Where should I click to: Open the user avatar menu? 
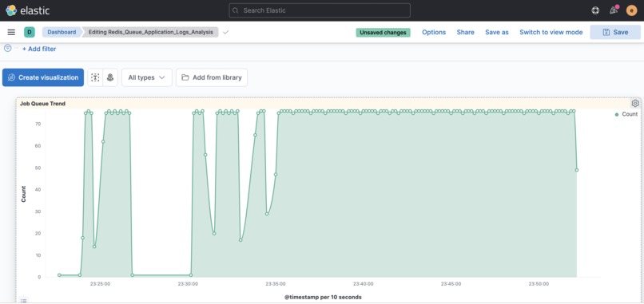[x=632, y=10]
